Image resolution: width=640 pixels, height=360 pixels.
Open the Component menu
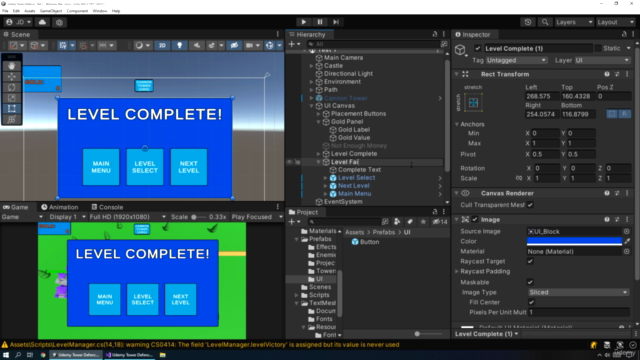77,11
